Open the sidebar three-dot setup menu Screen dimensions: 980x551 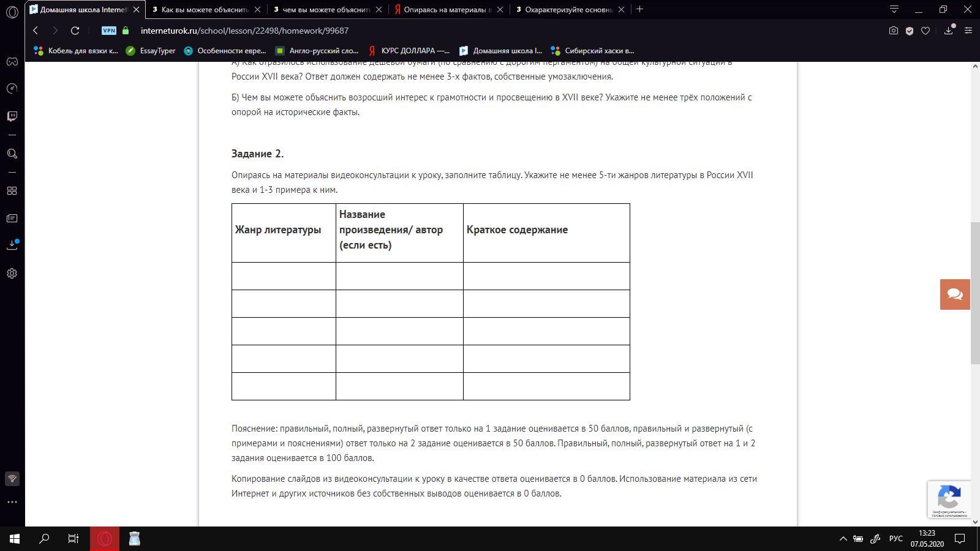pyautogui.click(x=12, y=502)
